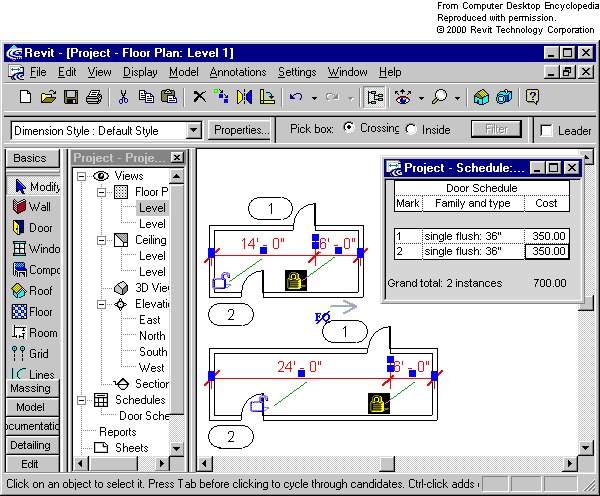The height and width of the screenshot is (496, 600).
Task: Open the Settings menu
Action: point(297,72)
